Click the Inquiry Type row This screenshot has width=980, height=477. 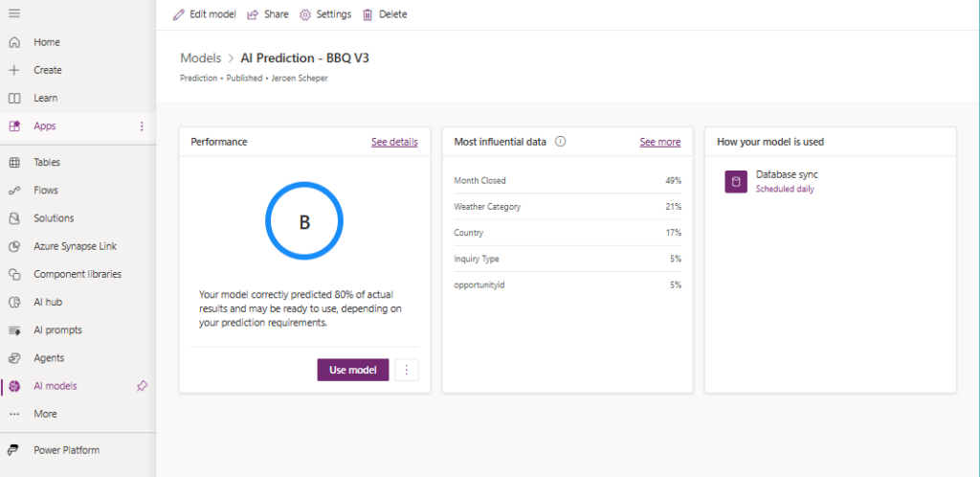coord(568,259)
